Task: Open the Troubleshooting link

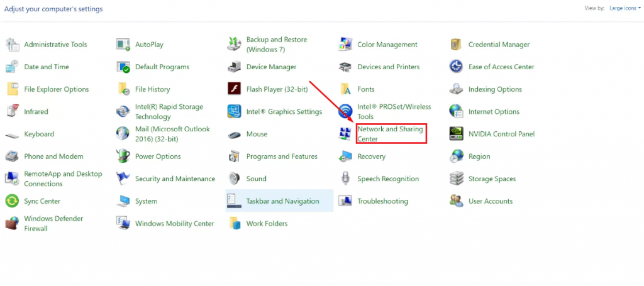Action: pos(383,201)
